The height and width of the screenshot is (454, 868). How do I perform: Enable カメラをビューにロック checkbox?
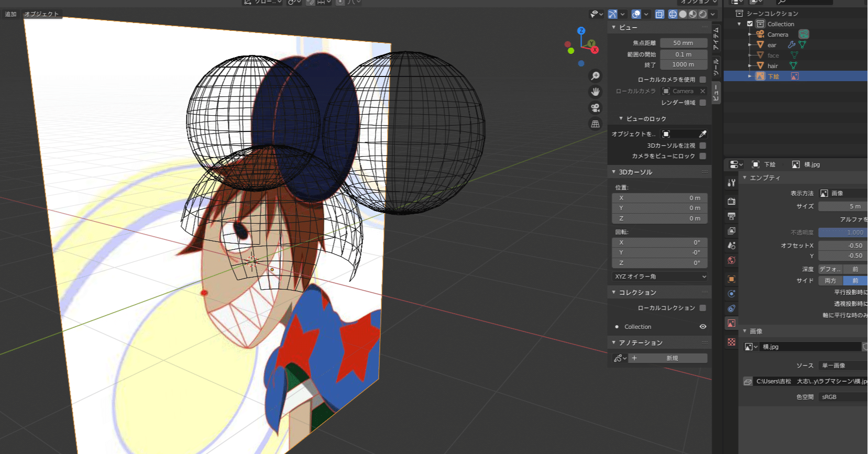[702, 156]
